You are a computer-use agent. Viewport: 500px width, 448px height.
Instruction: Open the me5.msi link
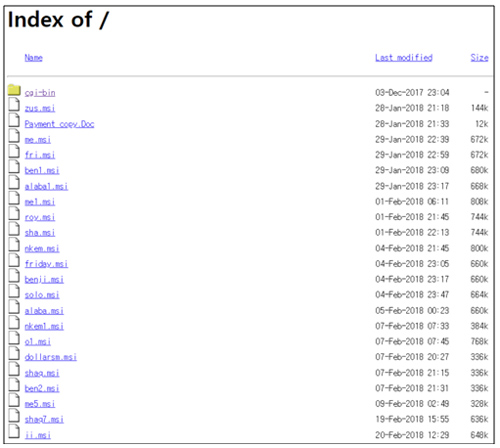(x=40, y=404)
